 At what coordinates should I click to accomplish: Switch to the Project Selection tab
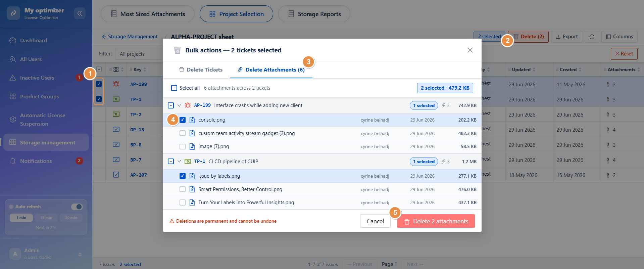click(236, 14)
